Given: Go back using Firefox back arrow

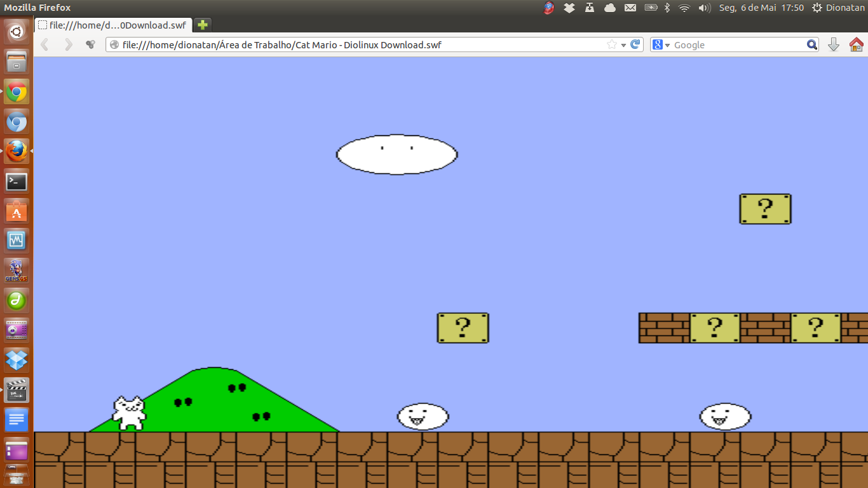Looking at the screenshot, I should coord(44,44).
